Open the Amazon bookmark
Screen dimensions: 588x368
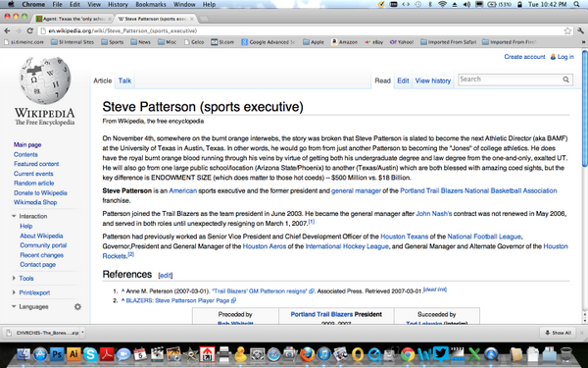[x=344, y=42]
